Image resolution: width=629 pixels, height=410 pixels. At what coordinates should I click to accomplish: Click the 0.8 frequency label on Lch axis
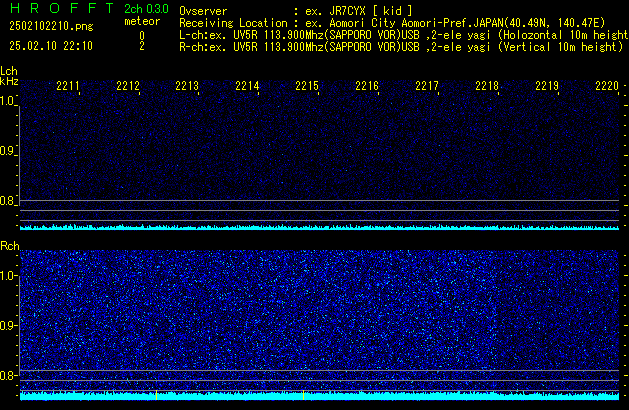(7, 201)
